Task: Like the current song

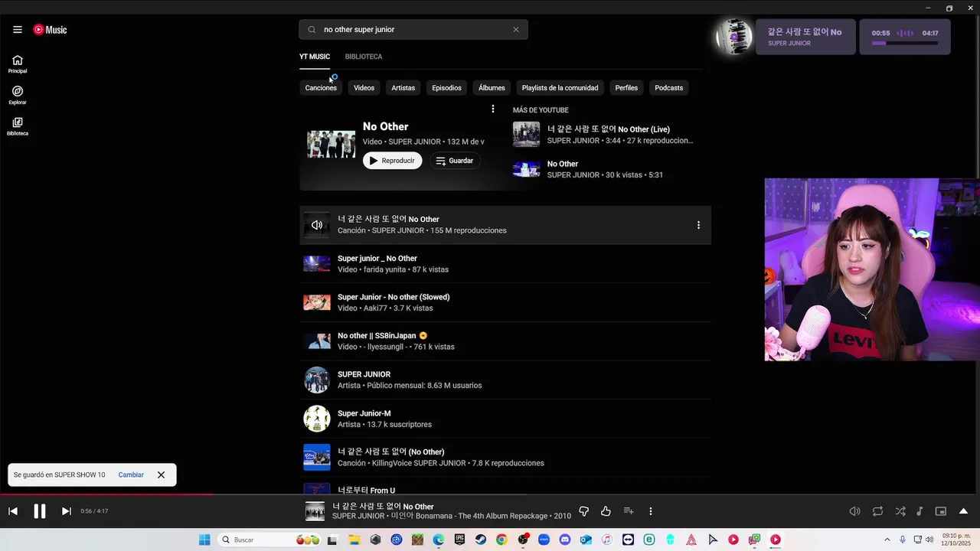Action: coord(606,511)
